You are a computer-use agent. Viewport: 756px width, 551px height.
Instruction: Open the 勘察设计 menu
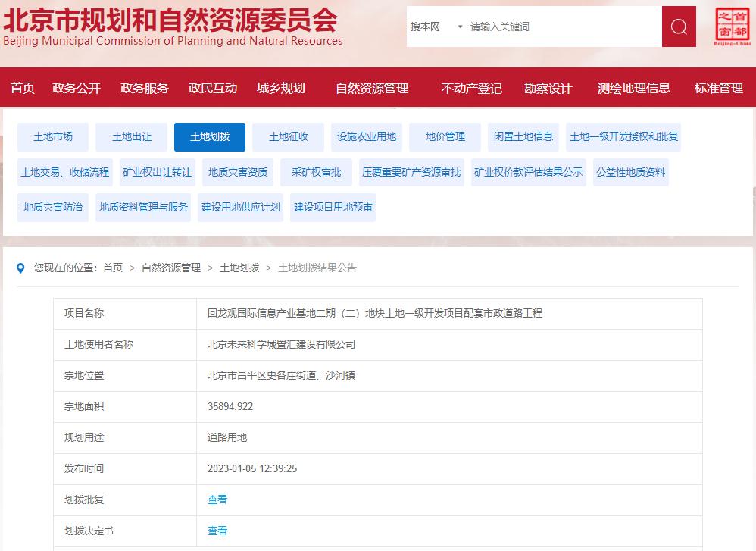548,88
